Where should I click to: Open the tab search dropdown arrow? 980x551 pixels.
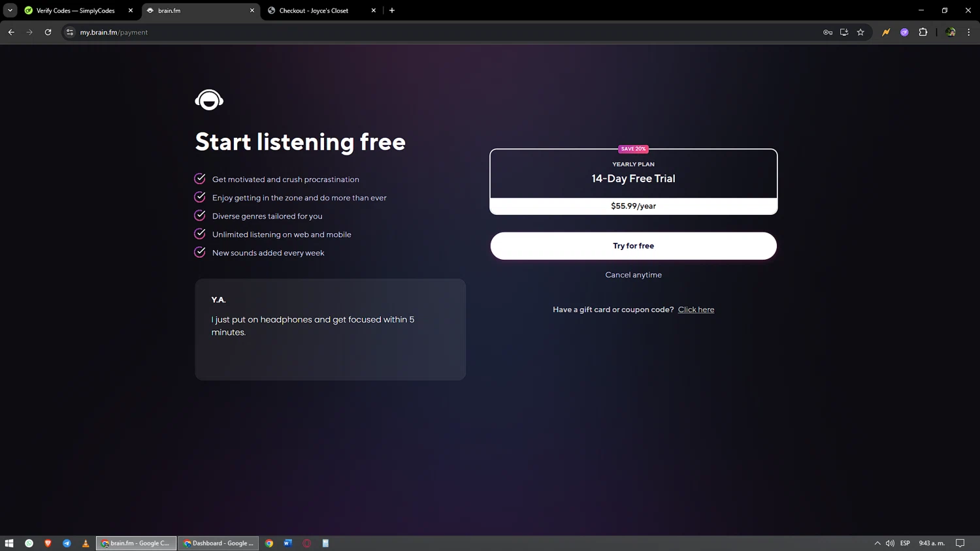click(10, 10)
